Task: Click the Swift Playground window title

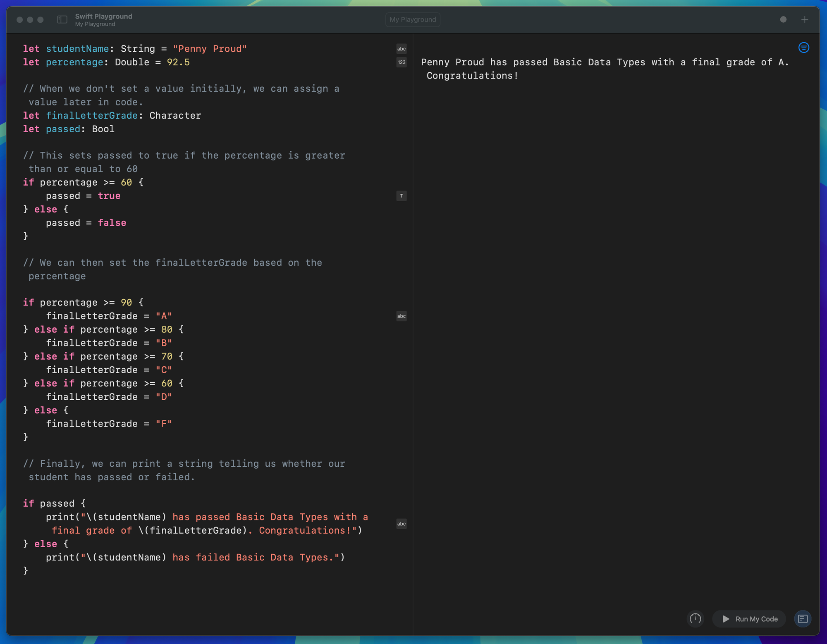Action: pyautogui.click(x=103, y=16)
